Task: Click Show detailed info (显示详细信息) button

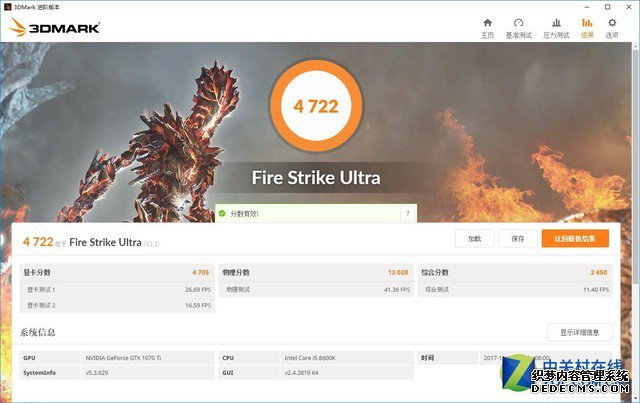Action: tap(580, 332)
